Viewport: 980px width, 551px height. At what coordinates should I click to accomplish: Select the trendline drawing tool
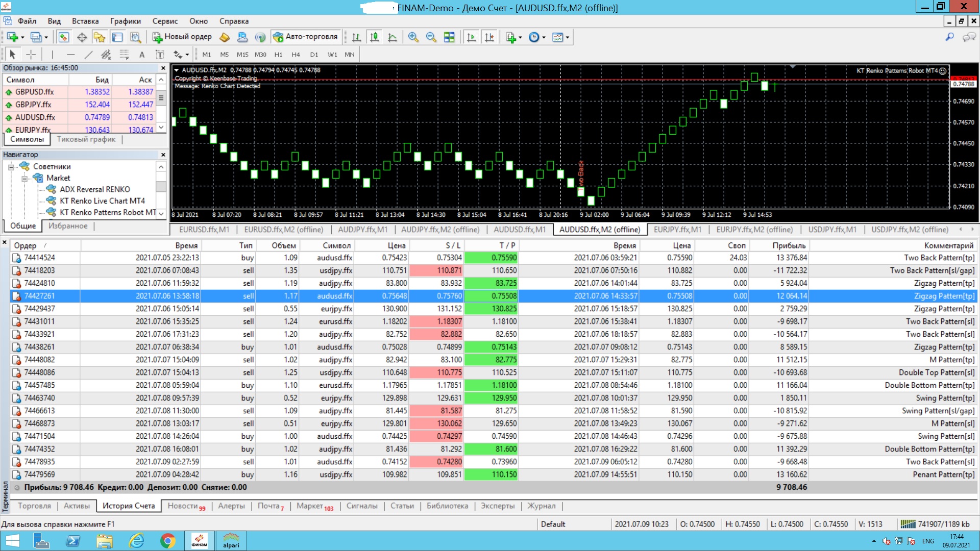coord(88,55)
